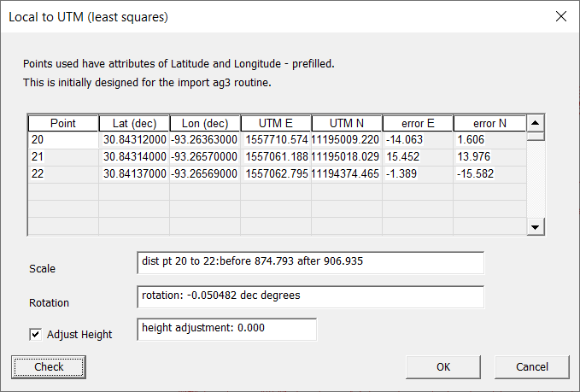Click the UTM N column header
The image size is (580, 392).
coord(347,123)
